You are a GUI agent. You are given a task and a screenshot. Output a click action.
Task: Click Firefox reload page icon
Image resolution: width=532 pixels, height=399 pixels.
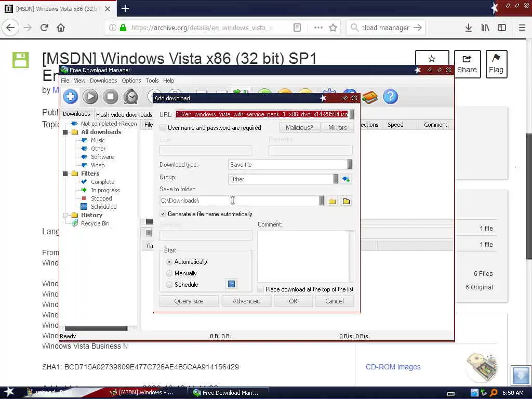pyautogui.click(x=44, y=28)
